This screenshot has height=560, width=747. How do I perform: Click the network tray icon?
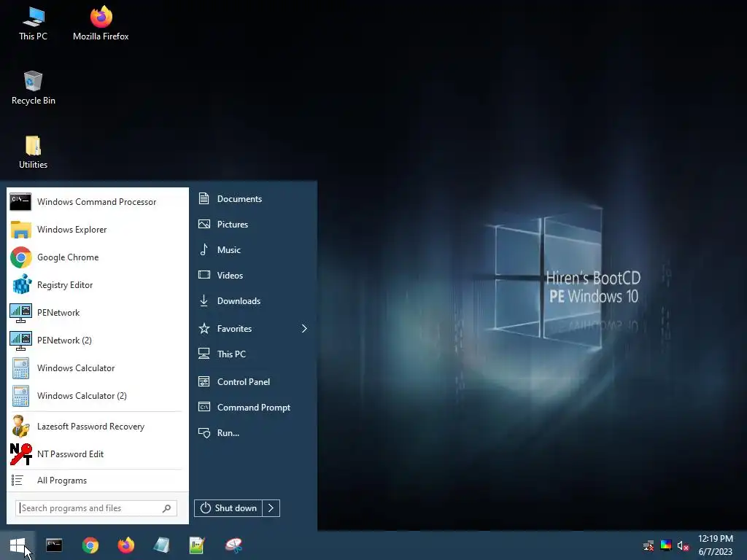(x=649, y=545)
